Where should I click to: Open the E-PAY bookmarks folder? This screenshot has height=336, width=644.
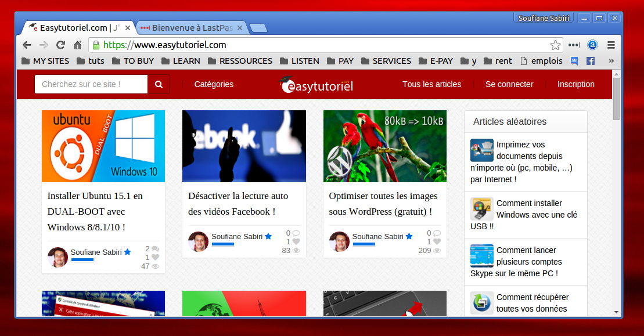[x=436, y=61]
